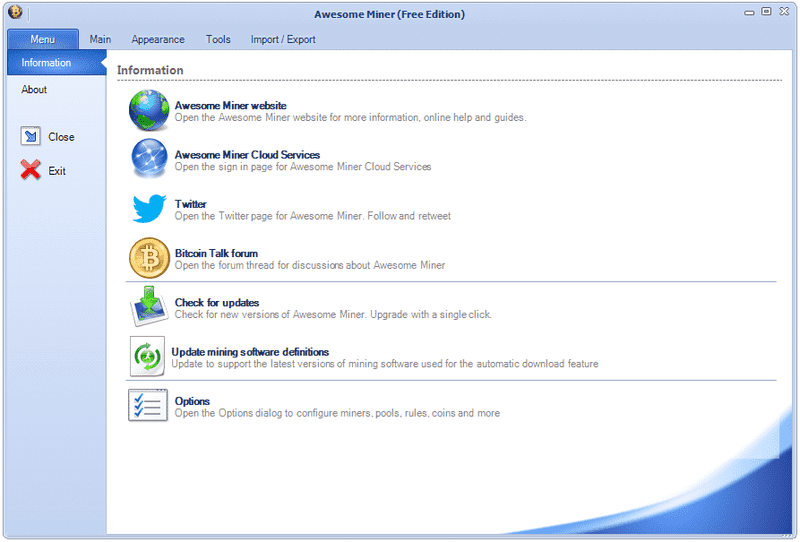Maximize the Awesome Miner window
Image resolution: width=800 pixels, height=542 pixels.
[x=766, y=12]
